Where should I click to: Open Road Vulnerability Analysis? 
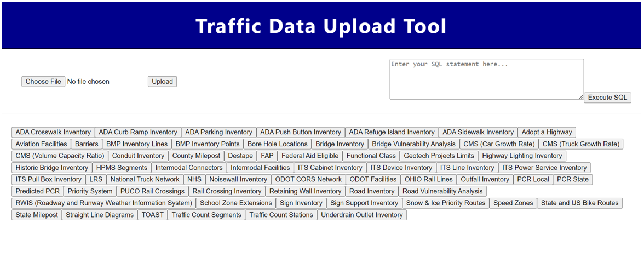tap(442, 192)
